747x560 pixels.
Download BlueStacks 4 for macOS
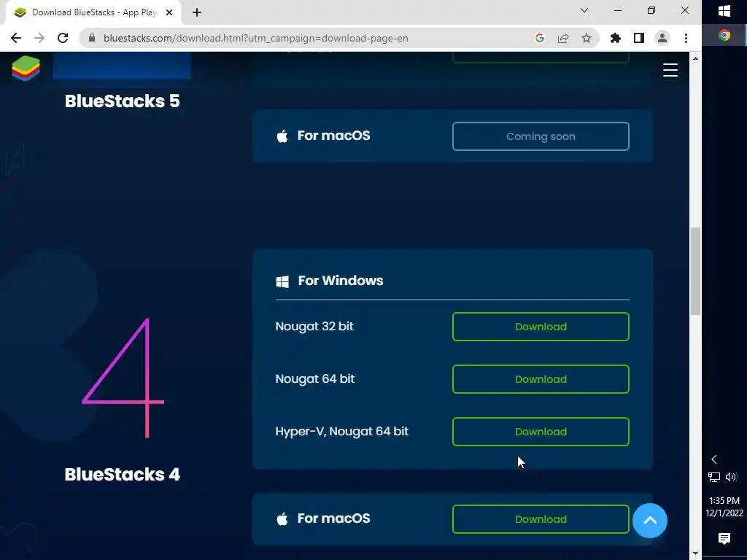(x=541, y=519)
